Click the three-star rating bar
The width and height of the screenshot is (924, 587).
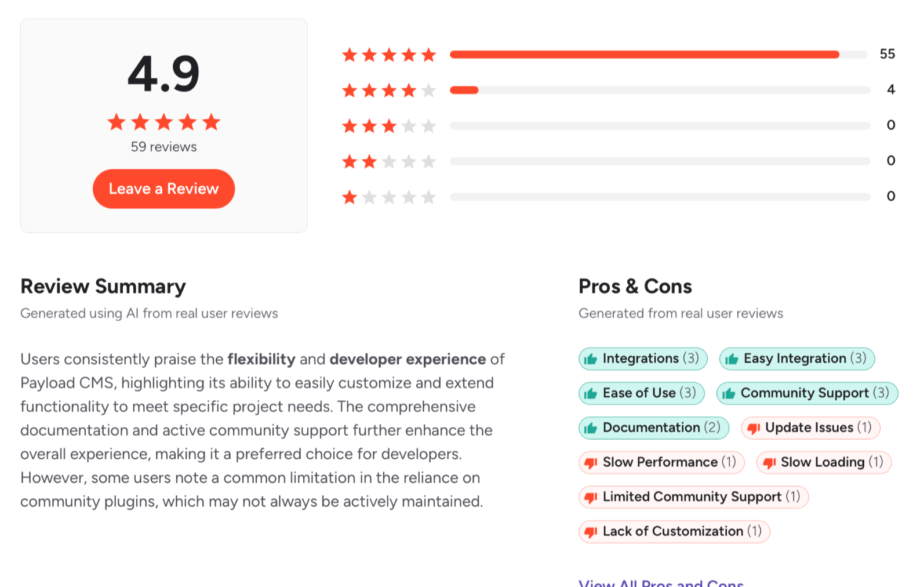coord(660,126)
